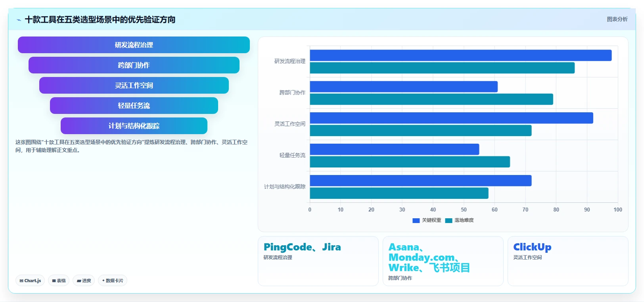Screen dimensions: 644x302
Task: Click the Chart.js tag chip
Action: click(x=30, y=281)
